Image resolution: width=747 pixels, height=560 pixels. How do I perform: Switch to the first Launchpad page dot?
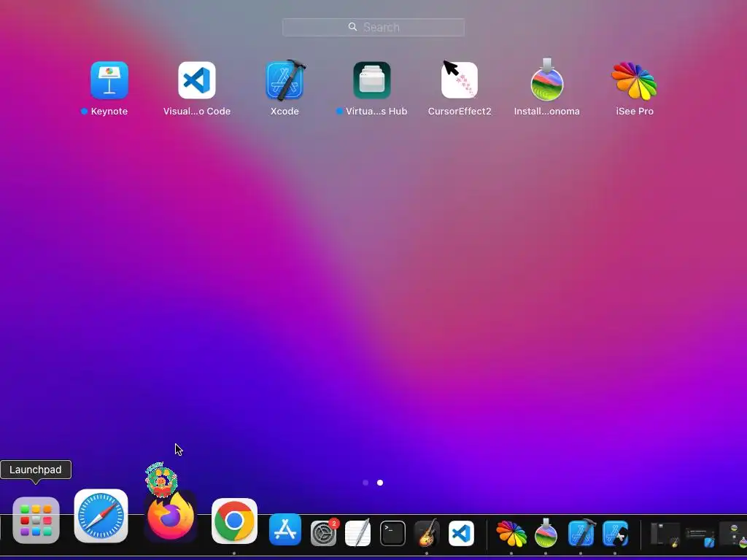pos(365,483)
